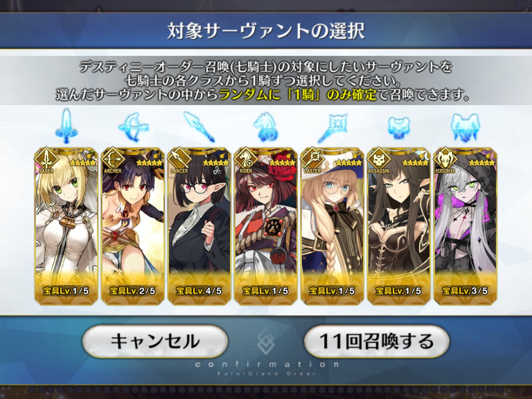Select the blue Archer bow class icon

click(133, 127)
